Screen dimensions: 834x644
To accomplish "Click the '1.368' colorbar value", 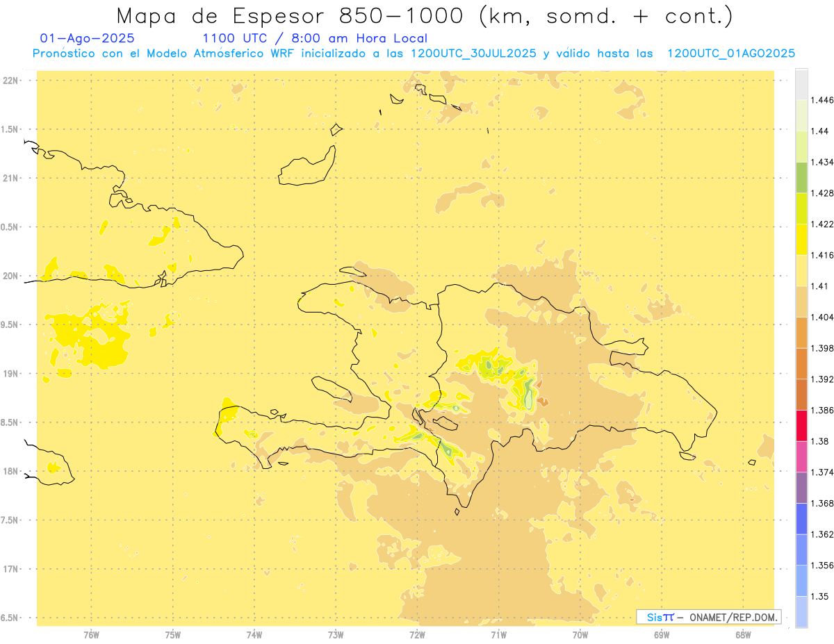I will click(822, 503).
